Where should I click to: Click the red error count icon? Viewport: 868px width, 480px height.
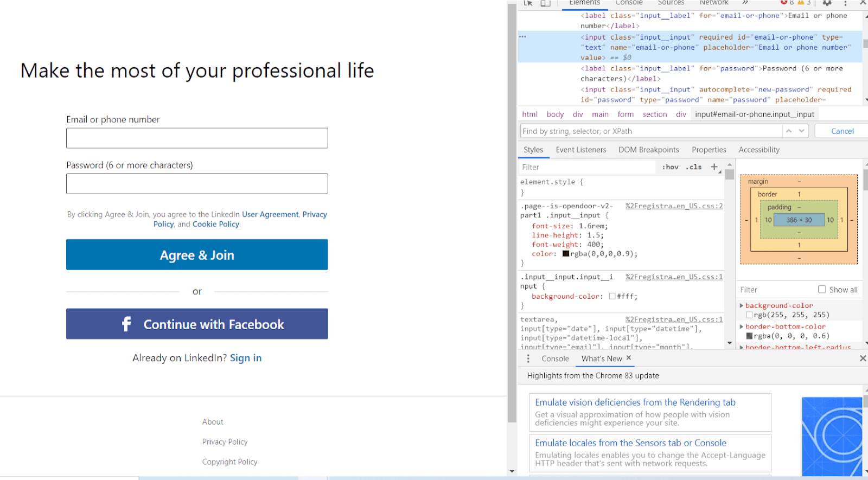click(x=784, y=2)
